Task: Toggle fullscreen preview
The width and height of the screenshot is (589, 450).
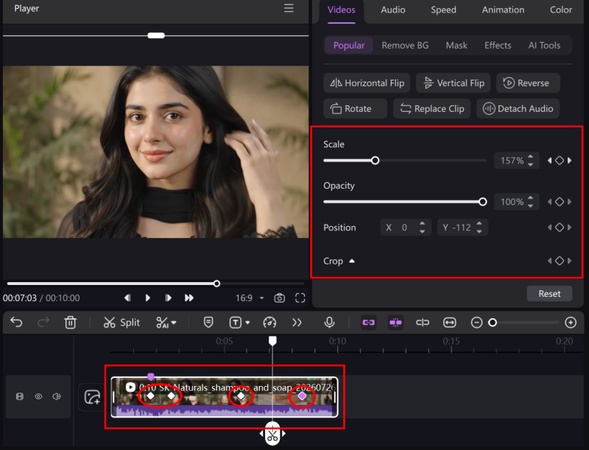Action: [x=300, y=298]
